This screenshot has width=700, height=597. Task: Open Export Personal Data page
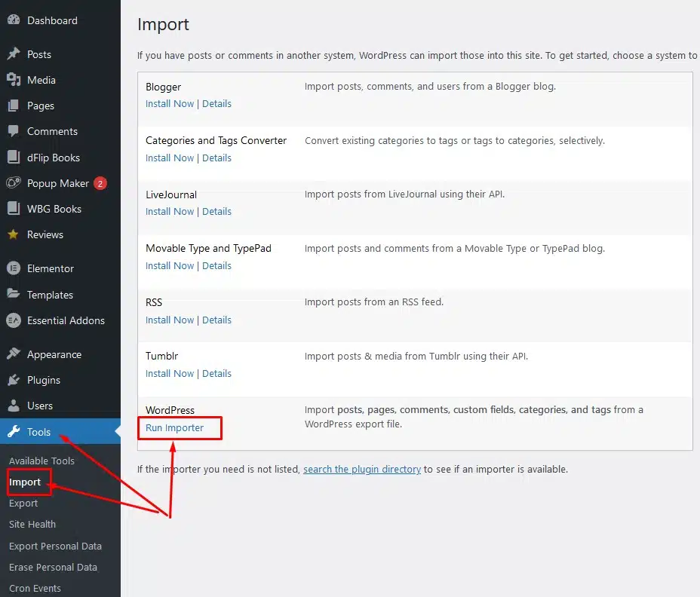click(55, 546)
